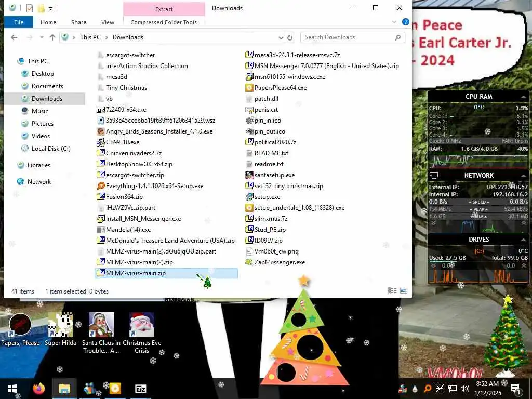
Task: Select the 7z2409-x64.exe file icon
Action: [101, 110]
